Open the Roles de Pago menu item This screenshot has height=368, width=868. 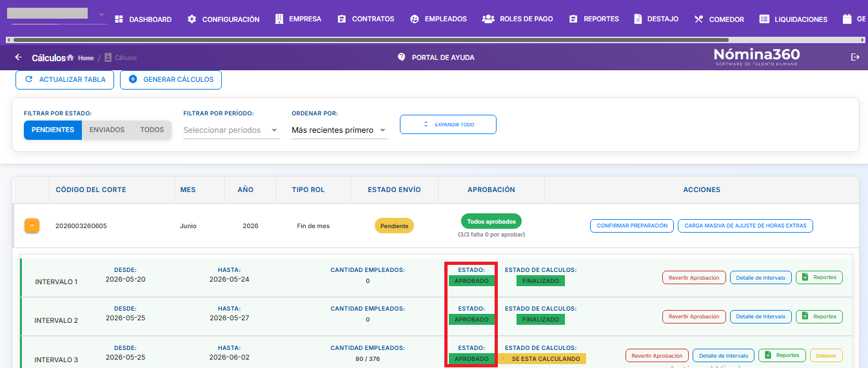pyautogui.click(x=518, y=19)
